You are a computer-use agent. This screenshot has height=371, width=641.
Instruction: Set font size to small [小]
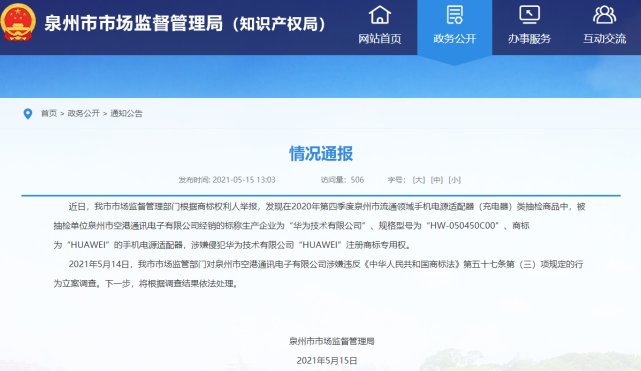(x=455, y=180)
